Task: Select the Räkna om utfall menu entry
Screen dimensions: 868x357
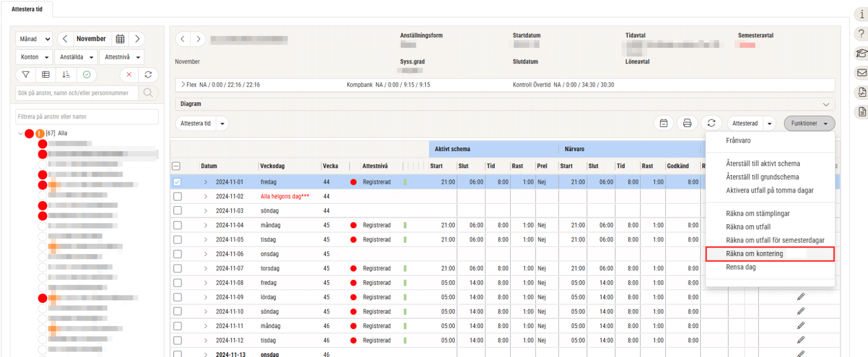Action: pyautogui.click(x=748, y=227)
